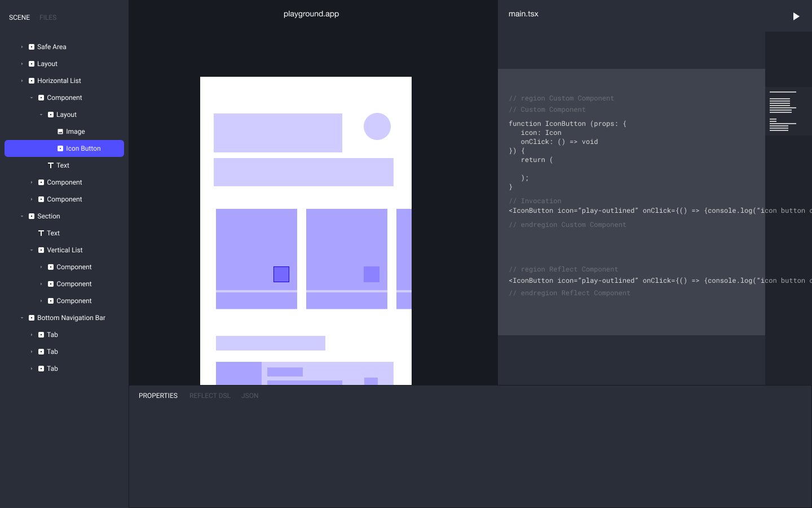Click the code minimap preview
This screenshot has width=812, height=508.
coord(788,111)
